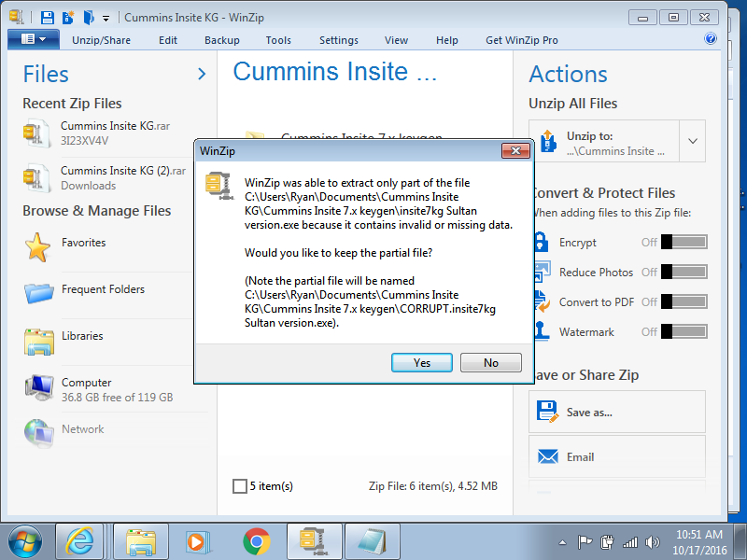Click No in the WinZip dialog

click(491, 363)
